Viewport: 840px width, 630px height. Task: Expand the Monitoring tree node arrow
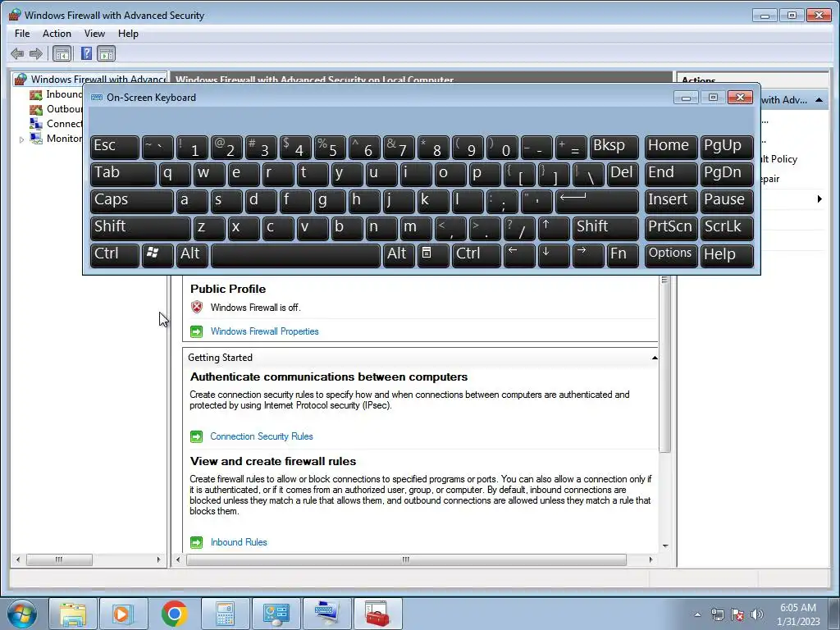(21, 139)
